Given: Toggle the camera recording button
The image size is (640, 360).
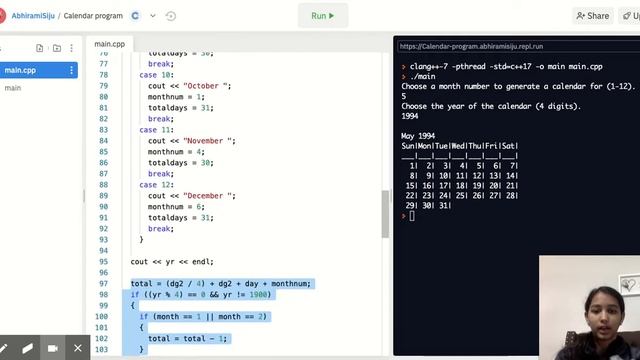Looking at the screenshot, I should [x=53, y=348].
